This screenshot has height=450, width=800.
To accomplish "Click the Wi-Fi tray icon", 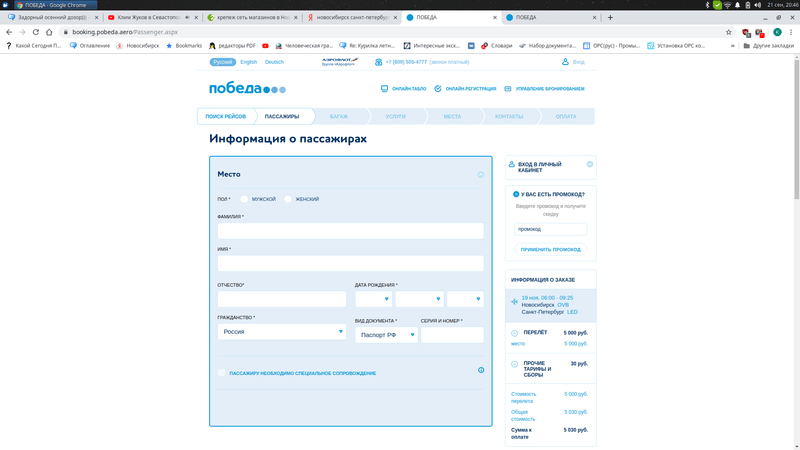I will [728, 5].
